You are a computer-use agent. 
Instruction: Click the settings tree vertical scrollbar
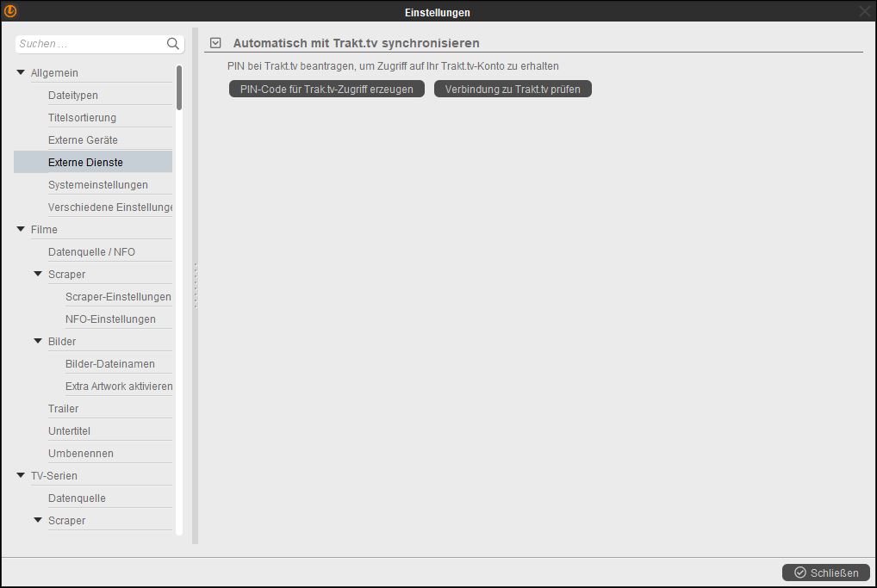tap(179, 88)
